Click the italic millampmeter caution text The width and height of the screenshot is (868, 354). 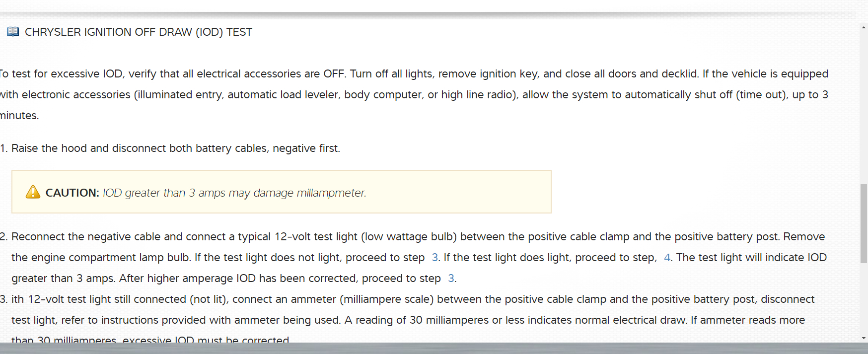pos(234,193)
